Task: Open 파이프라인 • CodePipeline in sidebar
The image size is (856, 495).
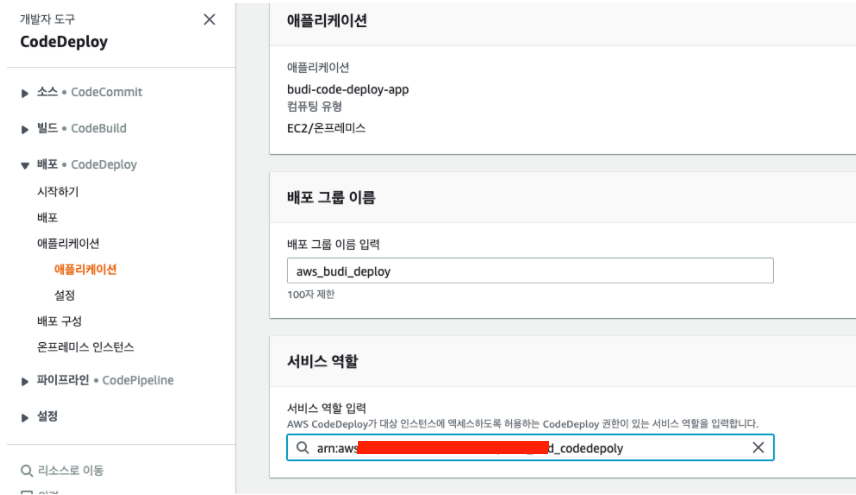Action: [x=105, y=380]
